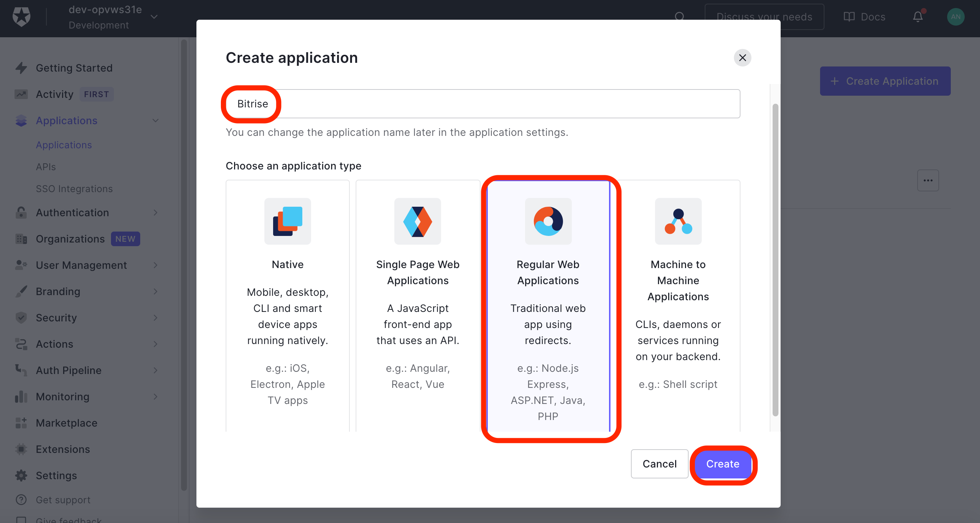Select the Native card title text
Screen dimensions: 980x523
pyautogui.click(x=288, y=264)
